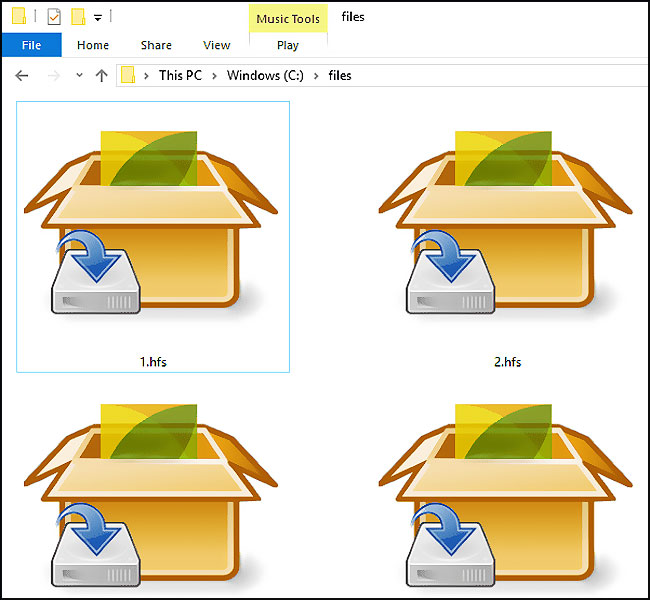This screenshot has height=600, width=650.
Task: Click the folder icon at the title bar's left edge
Action: [x=19, y=16]
